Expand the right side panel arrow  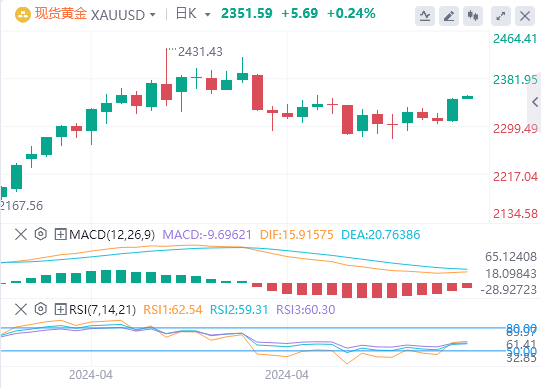point(535,102)
